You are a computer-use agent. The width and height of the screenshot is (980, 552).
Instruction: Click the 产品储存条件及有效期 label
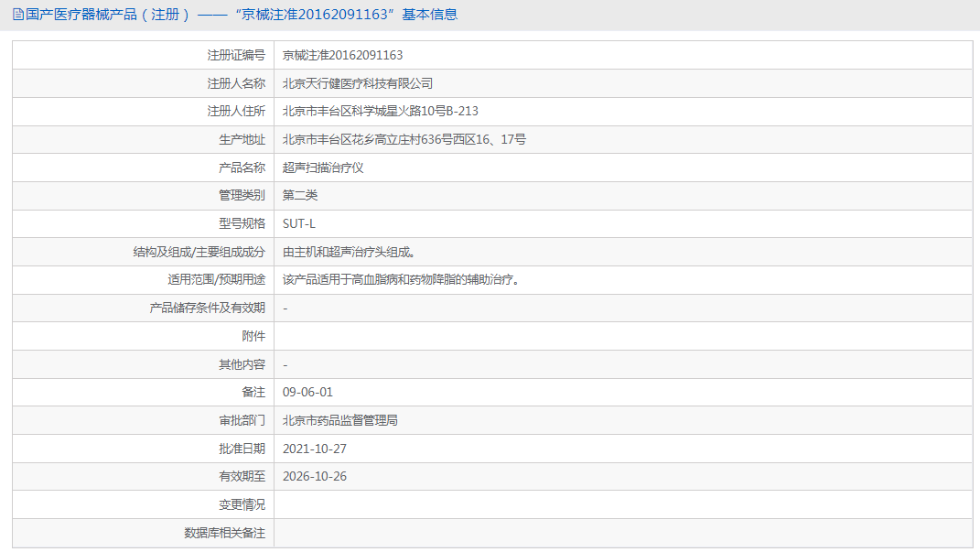click(x=208, y=308)
